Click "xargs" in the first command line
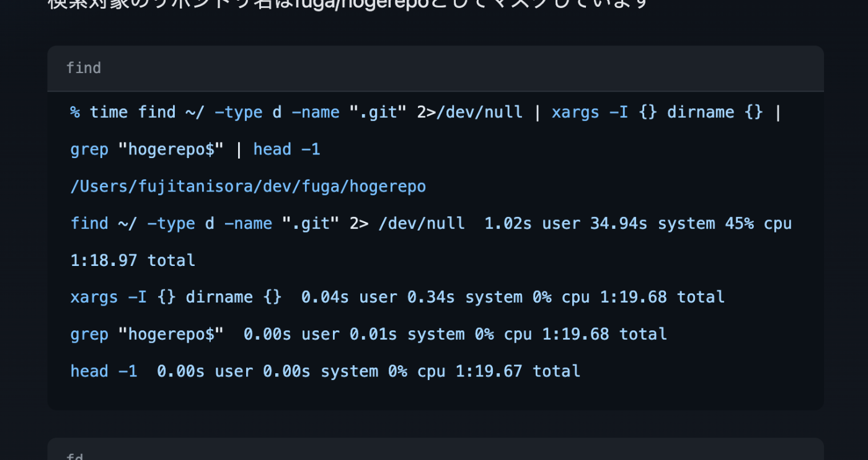 coord(575,112)
